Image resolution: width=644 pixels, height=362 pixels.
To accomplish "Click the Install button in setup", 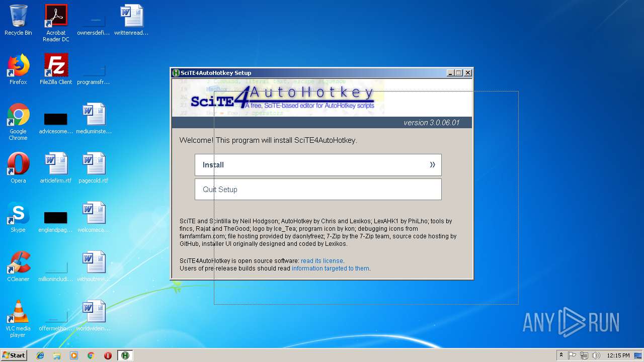I will click(318, 165).
